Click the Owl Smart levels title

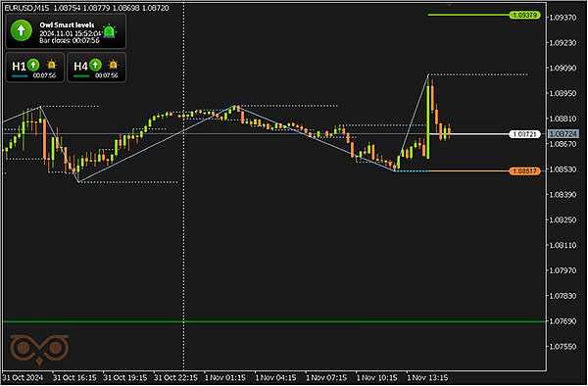pyautogui.click(x=67, y=25)
